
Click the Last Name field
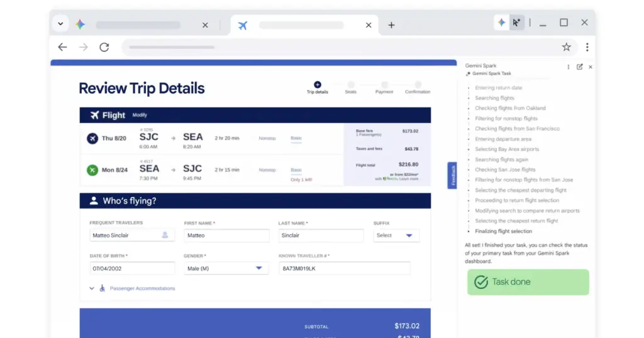[x=321, y=236]
